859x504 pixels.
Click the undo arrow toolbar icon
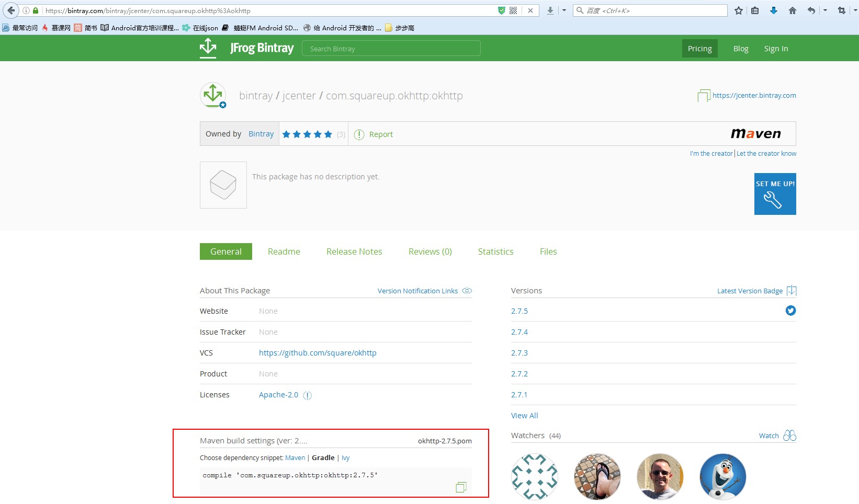click(x=811, y=10)
